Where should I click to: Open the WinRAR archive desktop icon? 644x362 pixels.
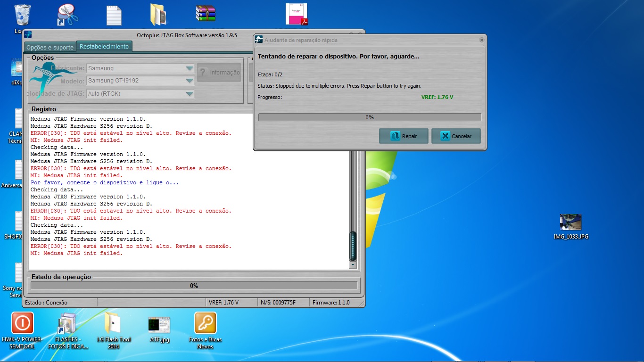[x=206, y=14]
